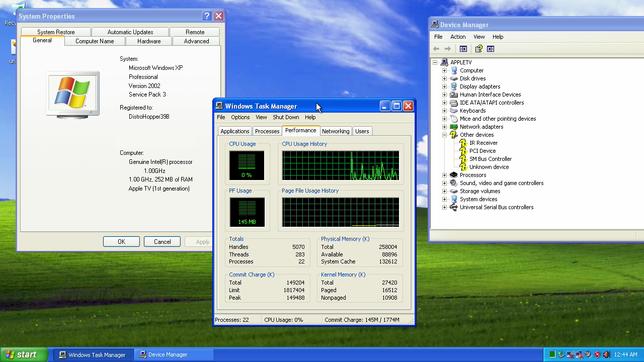Image resolution: width=644 pixels, height=362 pixels.
Task: Click the PF Usage meter showing 145 MB
Action: click(x=247, y=212)
